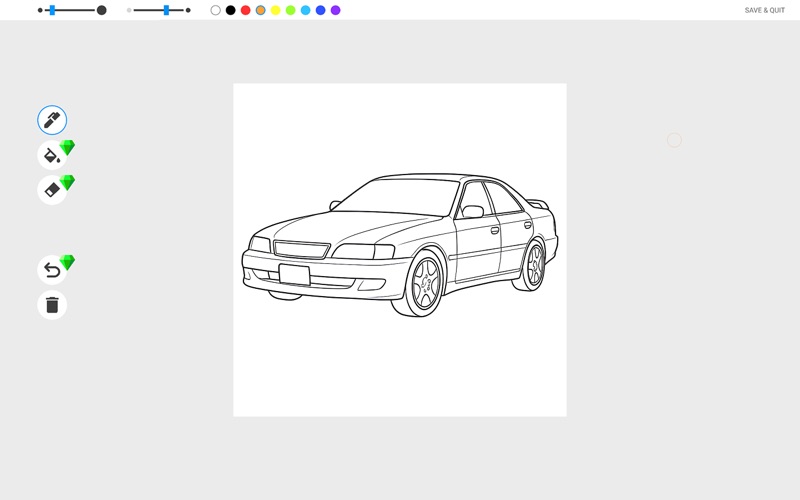Pick the black color swatch
This screenshot has width=800, height=500.
[230, 10]
